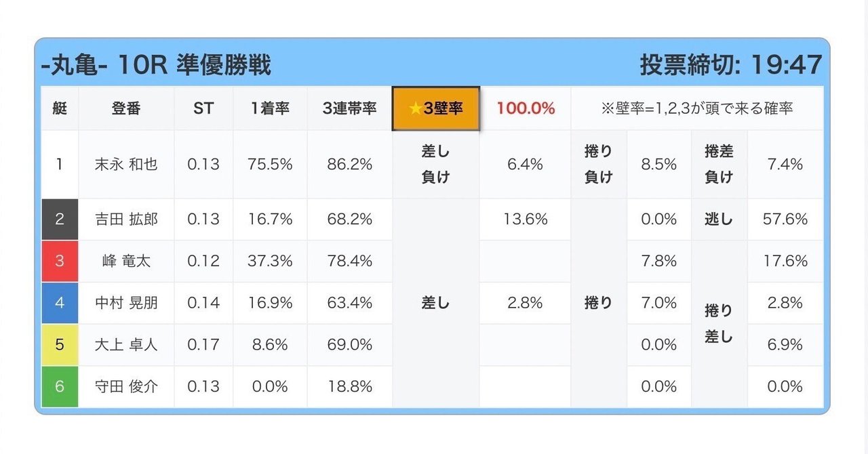Select boat number 1 white cell
Screen dimensions: 868x454
(x=60, y=164)
